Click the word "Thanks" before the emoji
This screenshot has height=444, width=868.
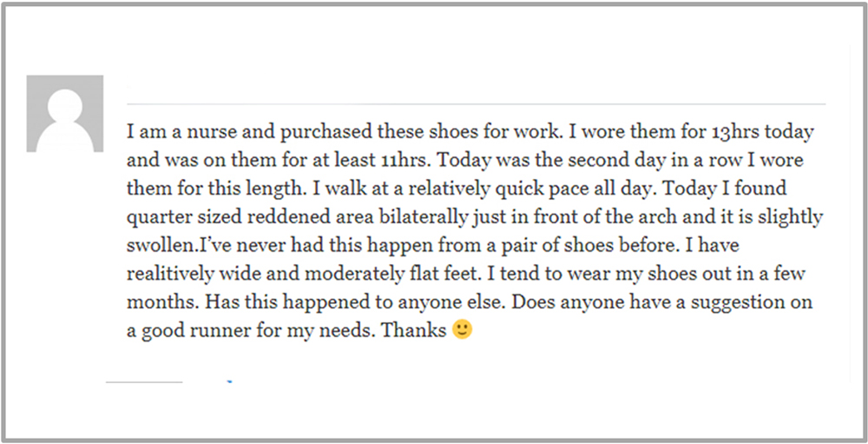coord(414,330)
